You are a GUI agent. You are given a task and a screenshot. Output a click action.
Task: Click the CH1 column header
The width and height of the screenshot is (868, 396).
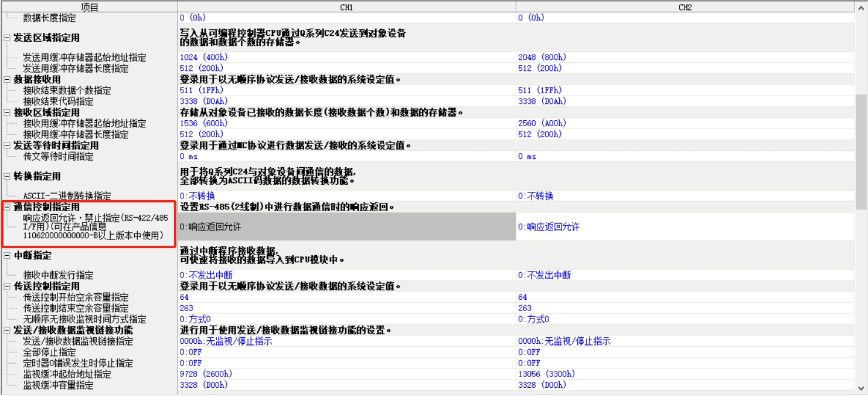(346, 7)
